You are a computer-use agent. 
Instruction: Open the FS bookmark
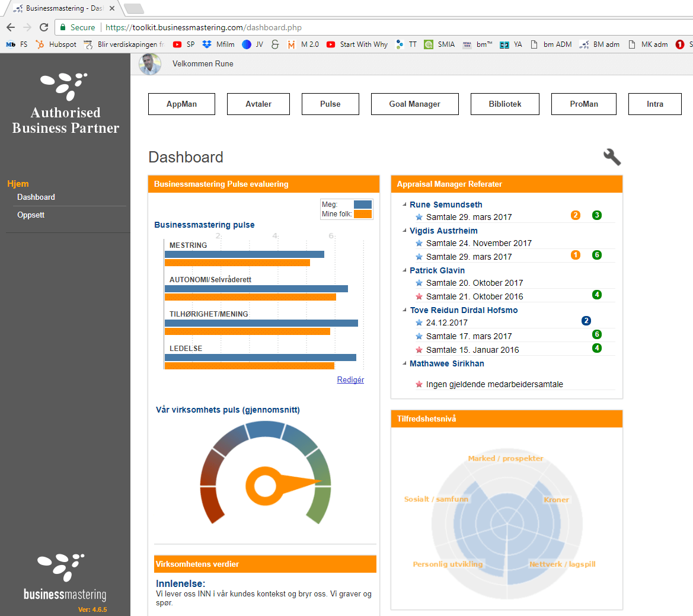[x=17, y=44]
